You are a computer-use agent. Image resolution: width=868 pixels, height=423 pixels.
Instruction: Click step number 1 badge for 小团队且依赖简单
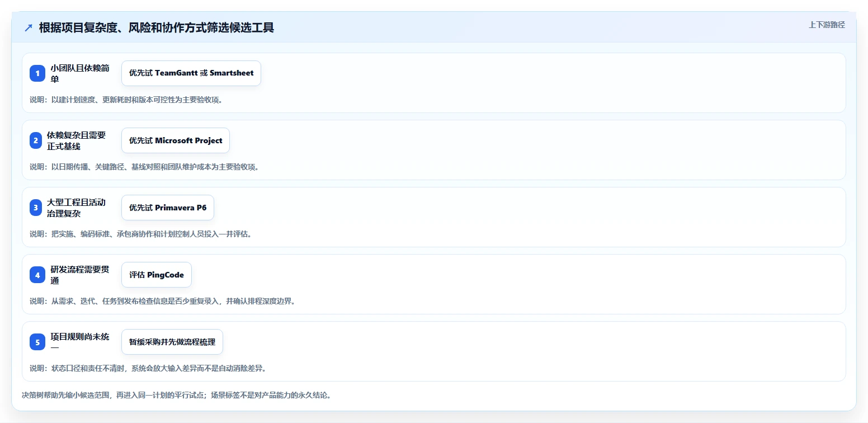coord(37,73)
